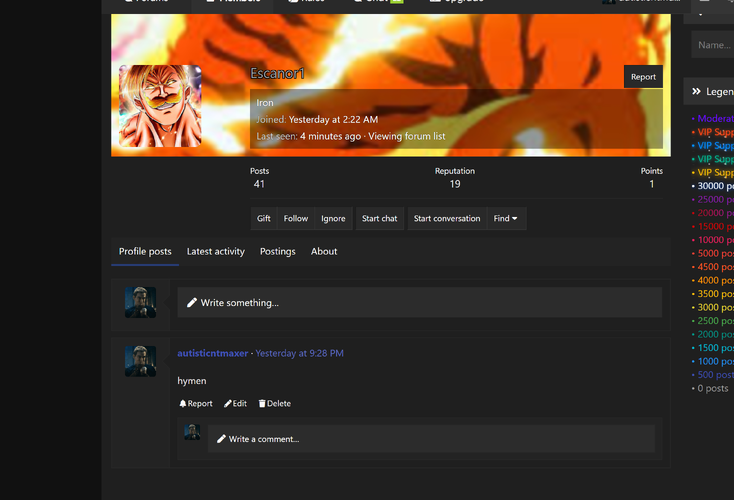Open autisticntmaxer username link
The width and height of the screenshot is (734, 500).
[x=213, y=353]
